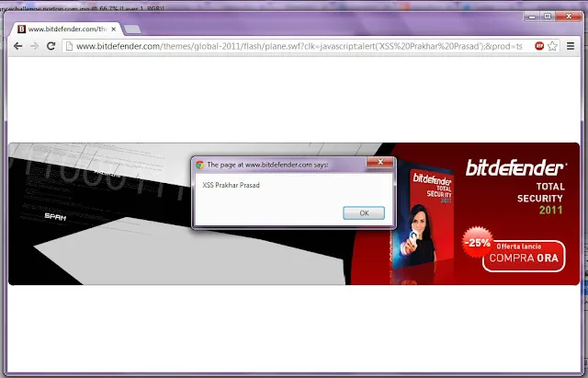The width and height of the screenshot is (588, 378).
Task: Click the Bitdefender favicon on the tab
Action: tap(21, 29)
